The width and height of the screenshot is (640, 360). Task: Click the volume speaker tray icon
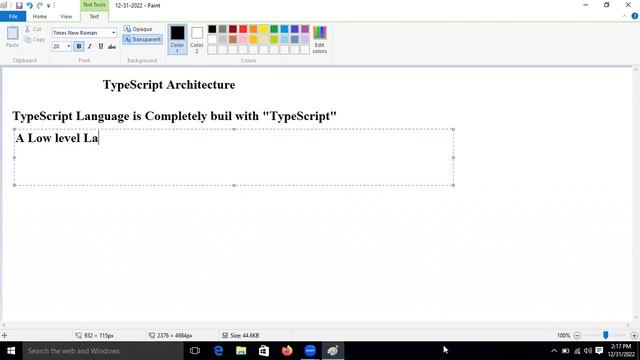[588, 351]
